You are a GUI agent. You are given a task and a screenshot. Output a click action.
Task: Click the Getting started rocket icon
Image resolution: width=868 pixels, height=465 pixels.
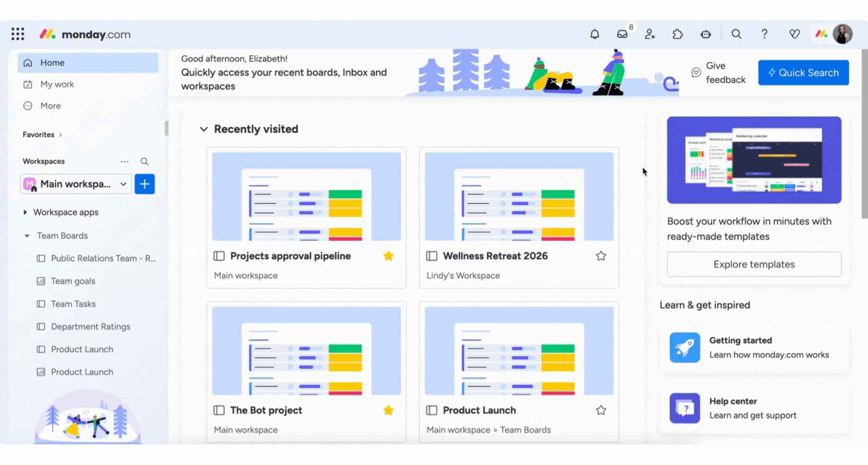[x=685, y=348]
